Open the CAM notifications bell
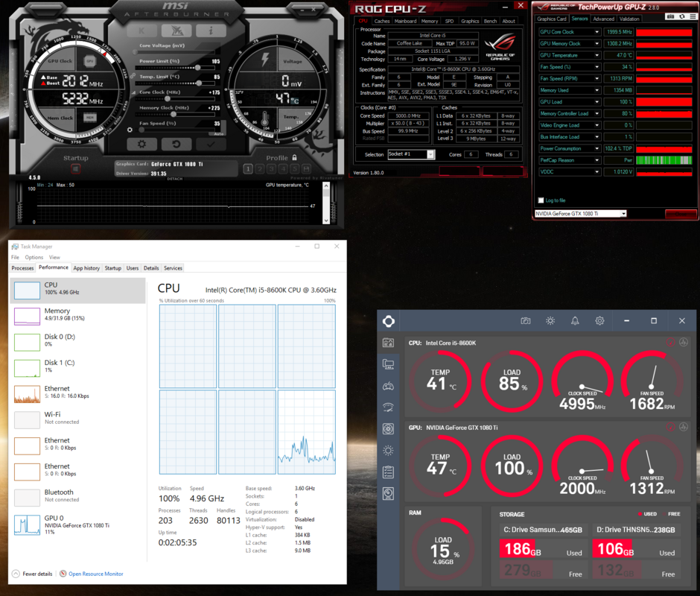Viewport: 700px width, 596px height. click(x=575, y=321)
